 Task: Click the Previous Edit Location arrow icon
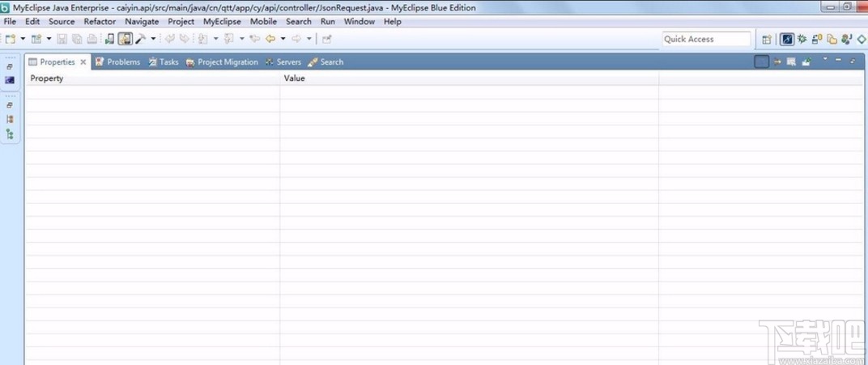[x=170, y=39]
